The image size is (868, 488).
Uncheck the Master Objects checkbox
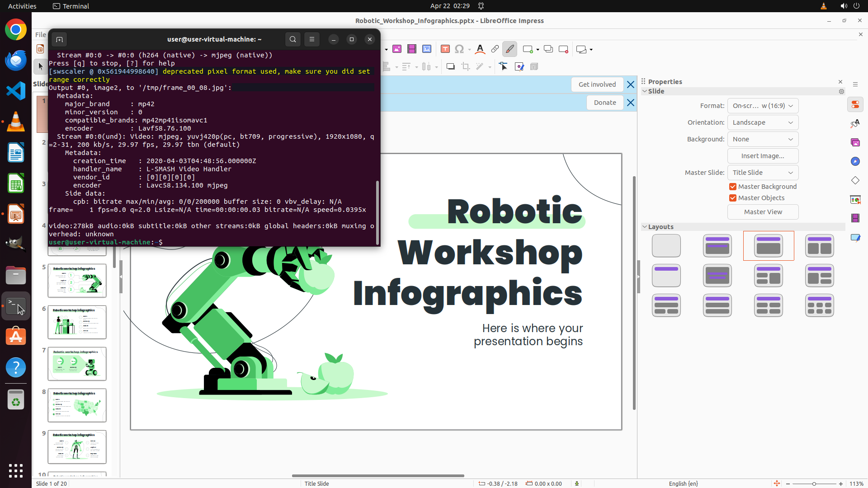coord(733,198)
